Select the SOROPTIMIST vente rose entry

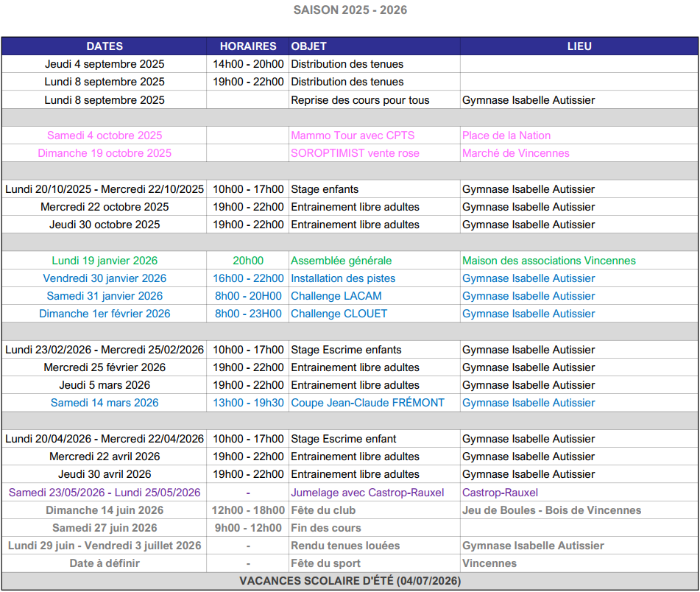(355, 153)
